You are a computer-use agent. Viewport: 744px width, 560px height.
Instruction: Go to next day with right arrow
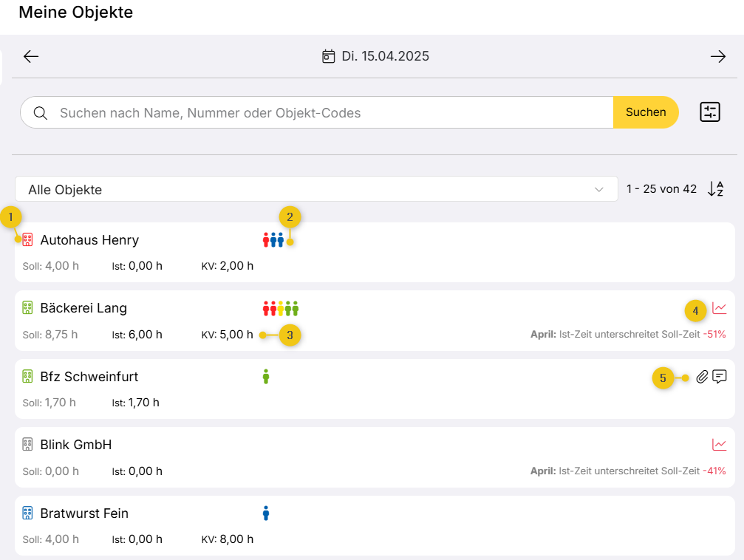(x=717, y=57)
